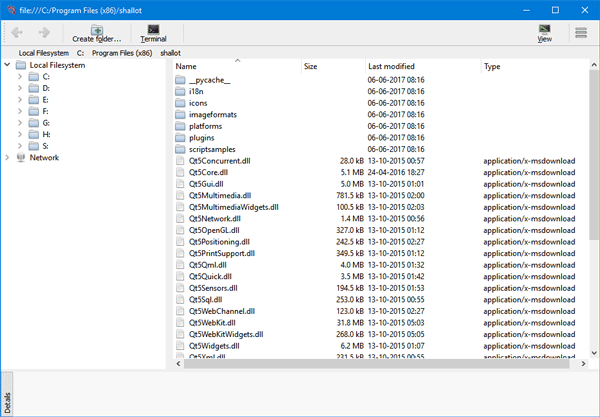Screen dimensions: 600x417
Task: Open the View mode button
Action: (x=545, y=33)
